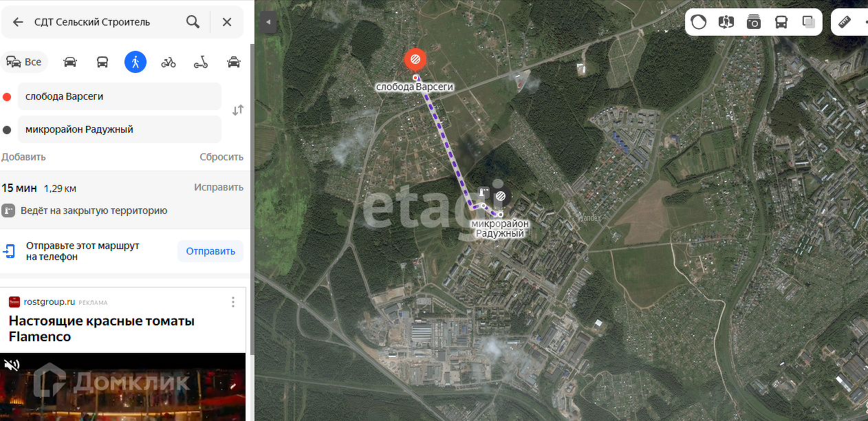Unmute the advertisement video
The height and width of the screenshot is (421, 868).
[11, 365]
